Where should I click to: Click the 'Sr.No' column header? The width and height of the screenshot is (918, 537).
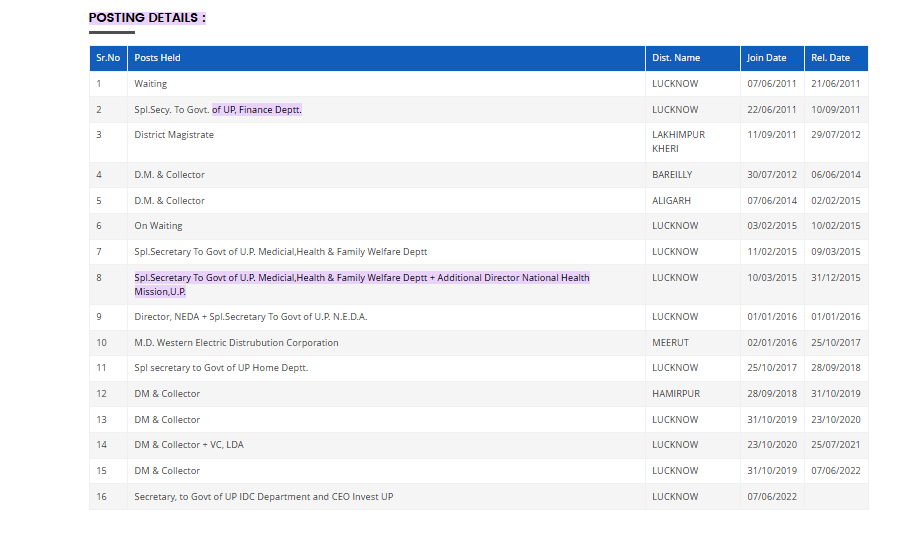click(108, 58)
